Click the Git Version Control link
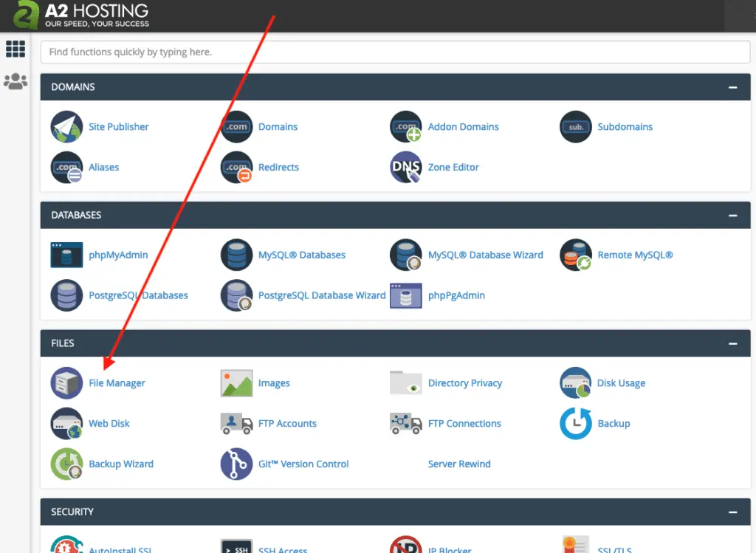This screenshot has width=756, height=553. (303, 464)
